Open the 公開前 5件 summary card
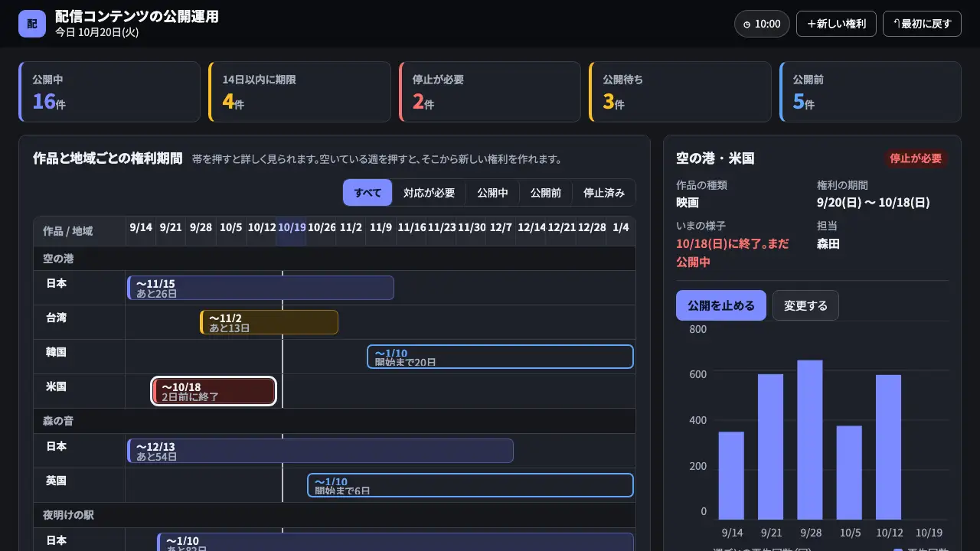The width and height of the screenshot is (980, 551). (x=870, y=92)
